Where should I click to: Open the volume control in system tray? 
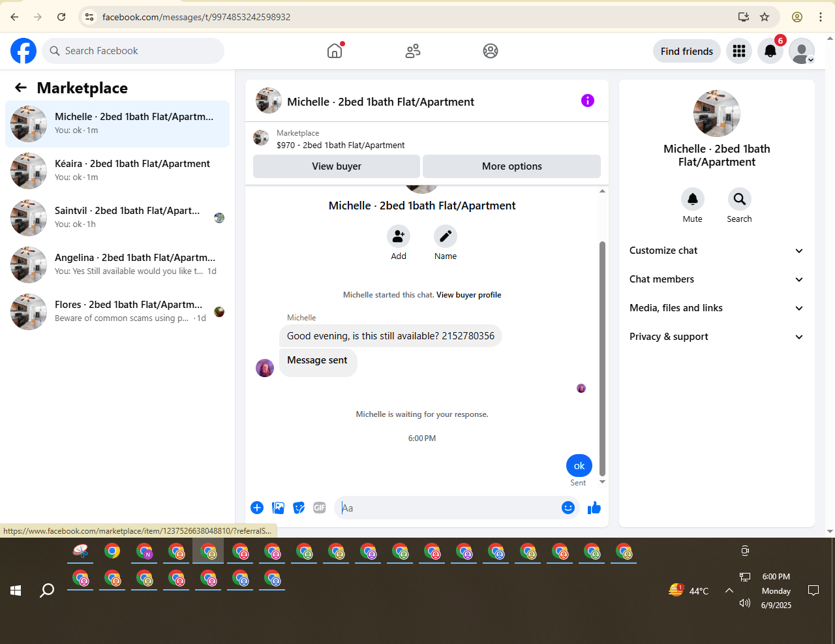click(745, 603)
